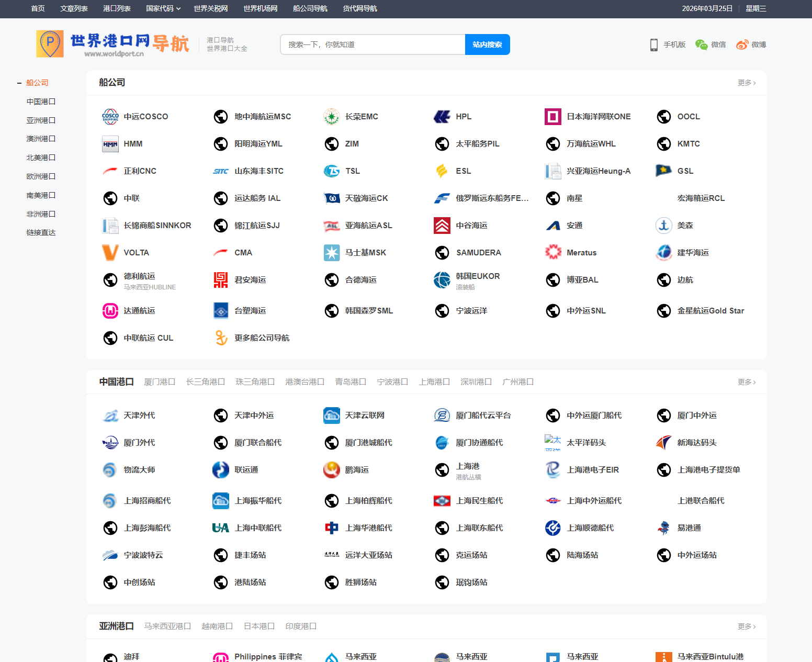The width and height of the screenshot is (812, 662).
Task: Open 世界机场网 in top navigation
Action: pyautogui.click(x=260, y=9)
